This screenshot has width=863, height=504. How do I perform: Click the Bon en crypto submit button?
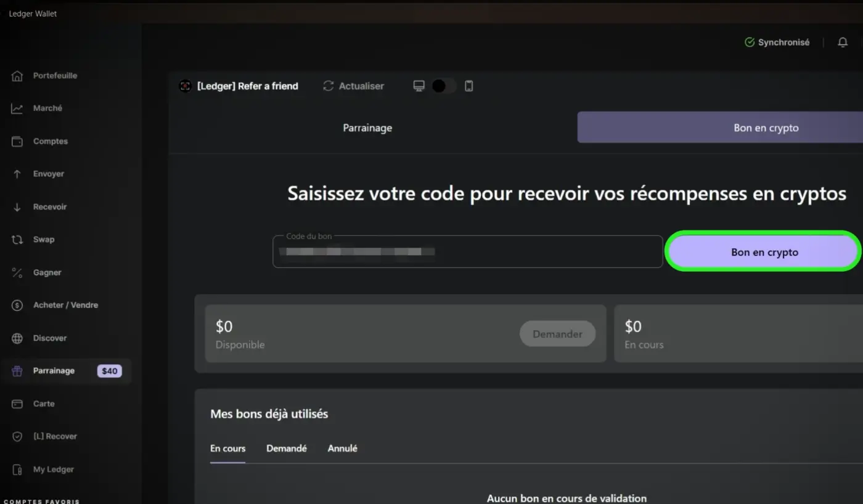tap(763, 251)
